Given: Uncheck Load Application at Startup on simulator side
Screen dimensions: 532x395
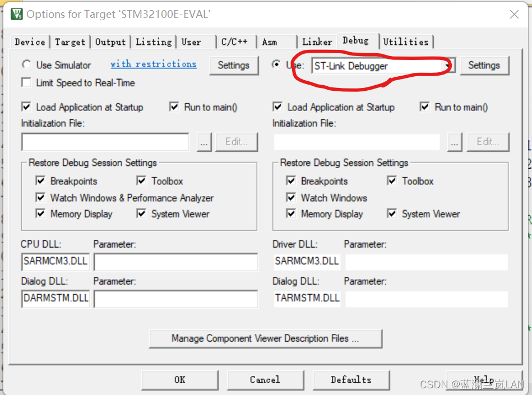Looking at the screenshot, I should tap(25, 107).
